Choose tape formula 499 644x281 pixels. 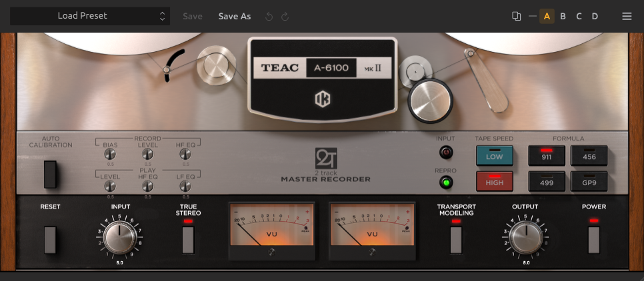[x=547, y=181]
